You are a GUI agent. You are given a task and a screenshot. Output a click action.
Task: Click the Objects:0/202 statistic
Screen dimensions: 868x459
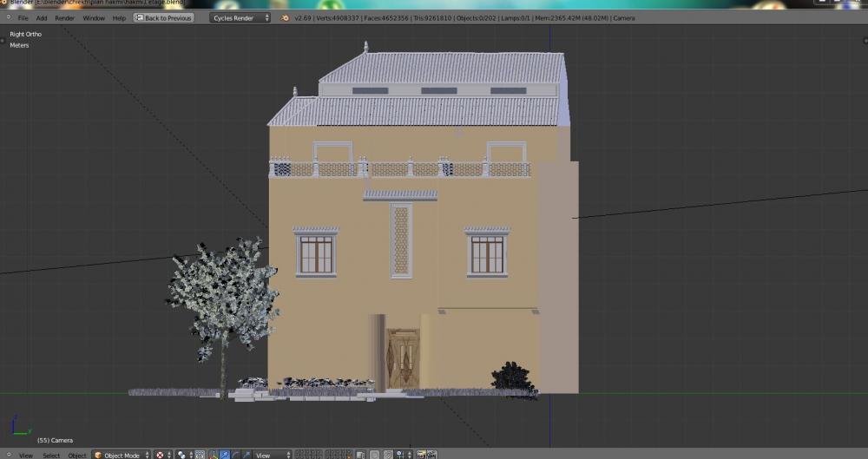(476, 17)
